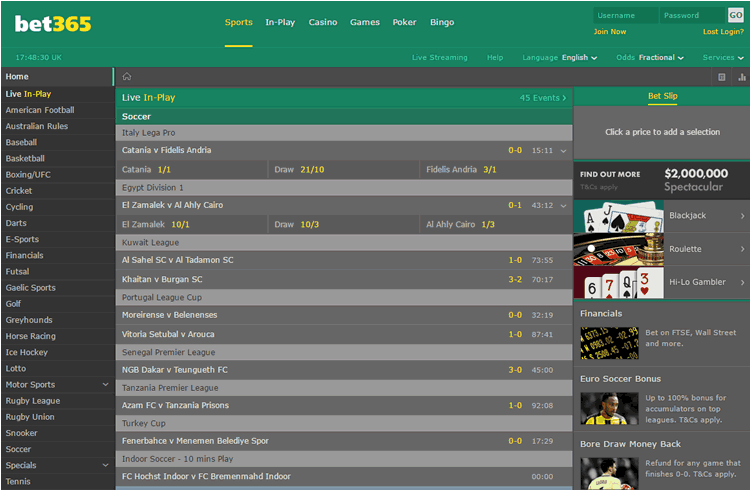Screen dimensions: 750x490
Task: Open the Blackjack card image
Action: [x=618, y=216]
